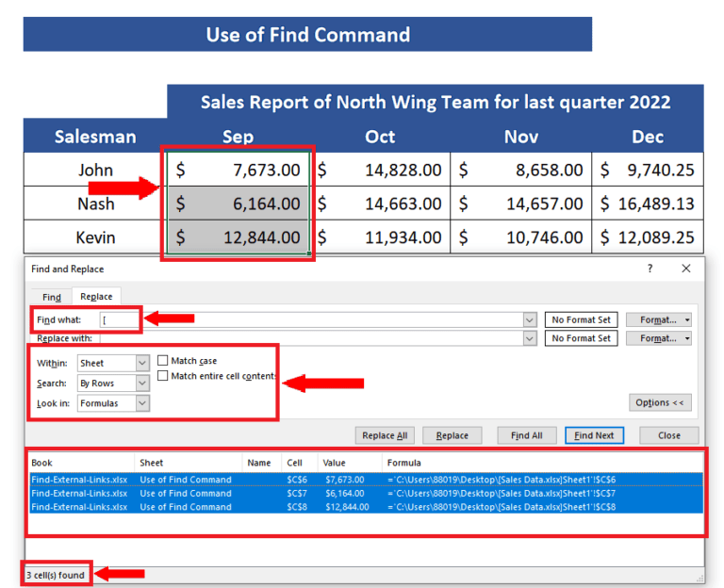Click John's Sep cell 7,673.00
This screenshot has height=588, width=724.
click(x=238, y=170)
